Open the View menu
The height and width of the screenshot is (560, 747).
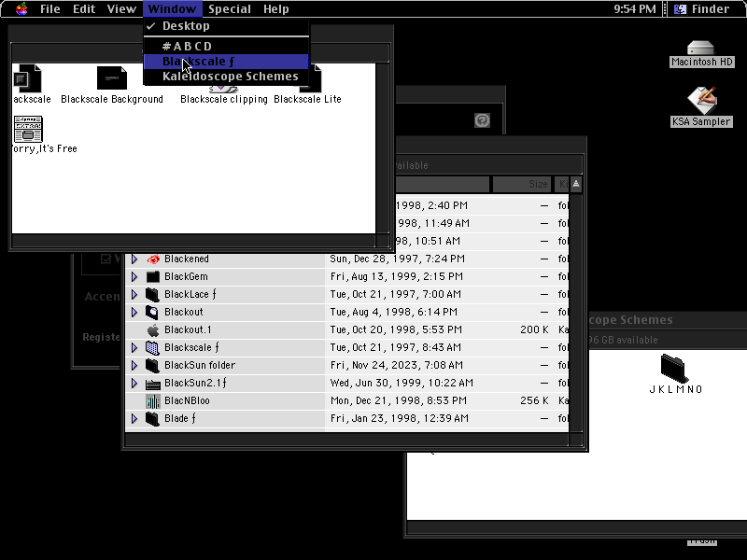tap(121, 9)
